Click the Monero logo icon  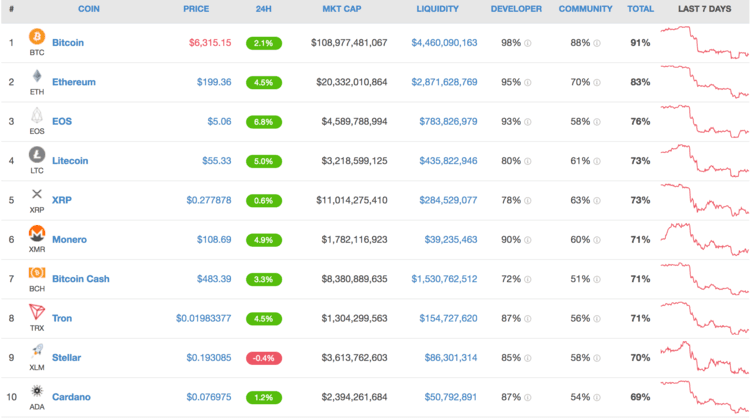[x=37, y=233]
